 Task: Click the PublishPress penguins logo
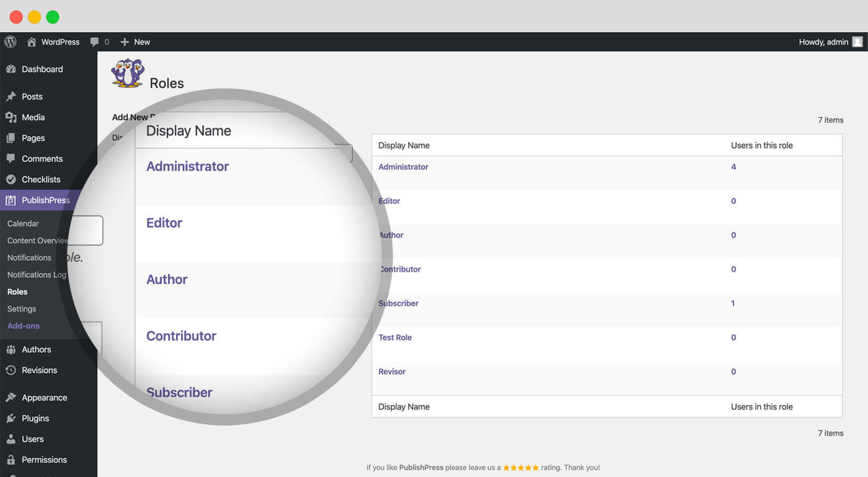click(128, 73)
